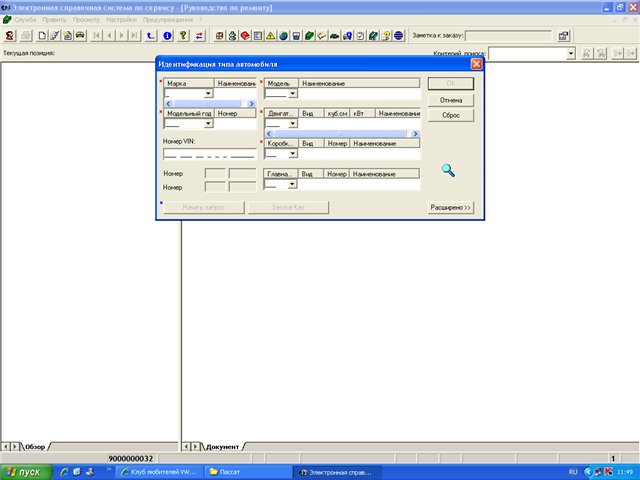
Task: Go to next record navigation arrow
Action: click(122, 36)
